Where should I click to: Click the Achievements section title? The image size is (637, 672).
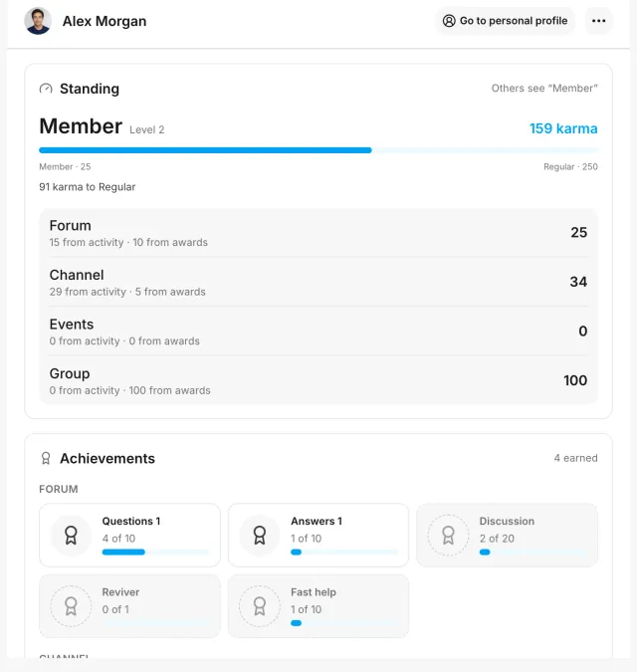107,458
